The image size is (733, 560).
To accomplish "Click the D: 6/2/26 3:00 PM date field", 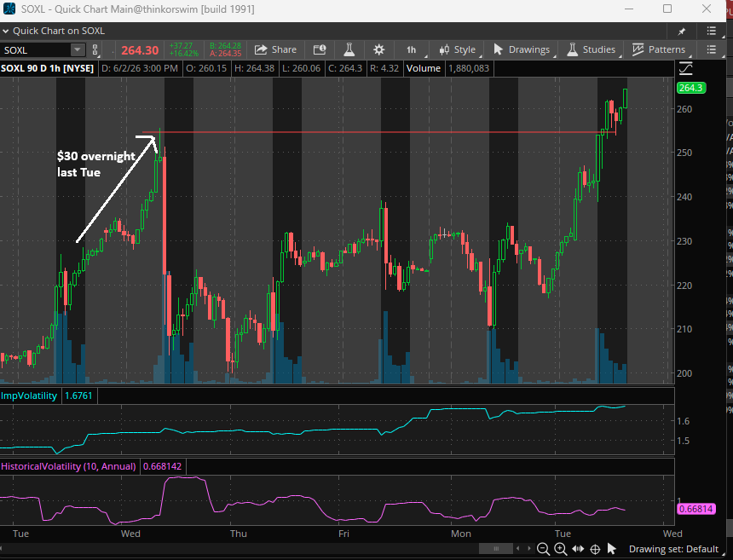I will tap(139, 68).
